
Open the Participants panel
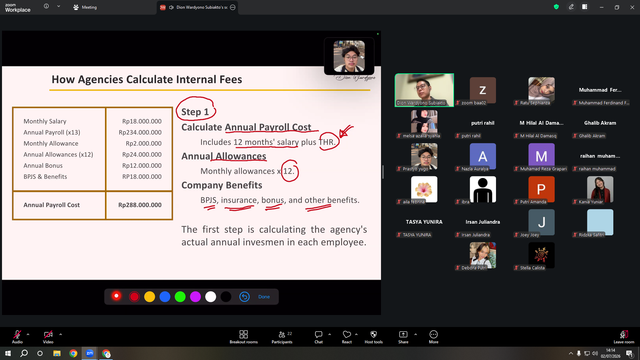(x=282, y=337)
